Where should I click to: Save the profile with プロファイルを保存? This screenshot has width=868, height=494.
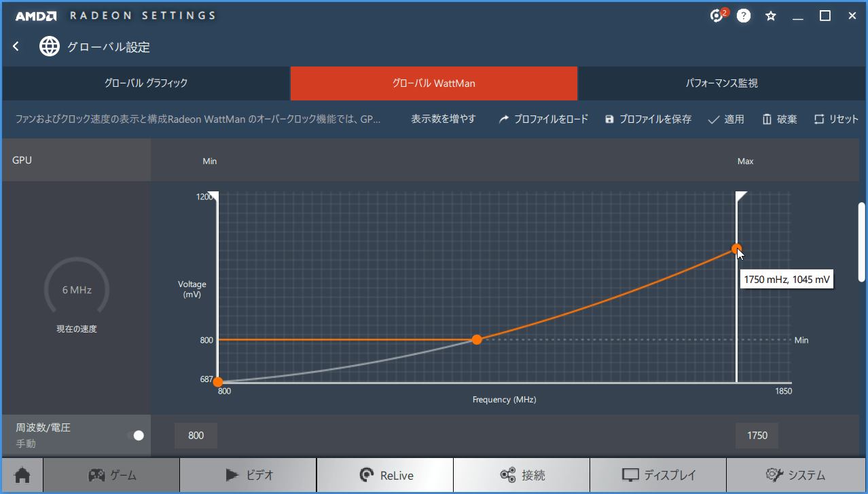point(648,119)
